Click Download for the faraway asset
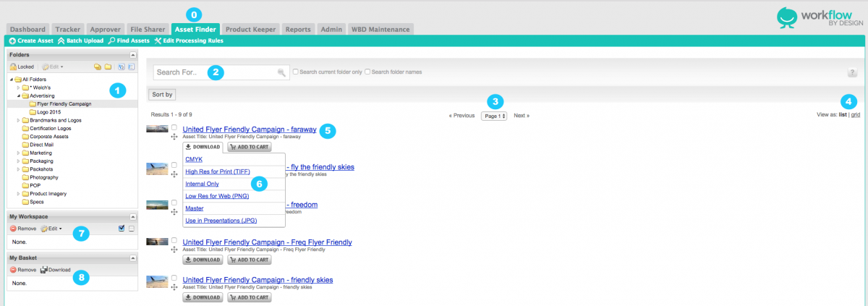The width and height of the screenshot is (868, 306). [x=203, y=146]
